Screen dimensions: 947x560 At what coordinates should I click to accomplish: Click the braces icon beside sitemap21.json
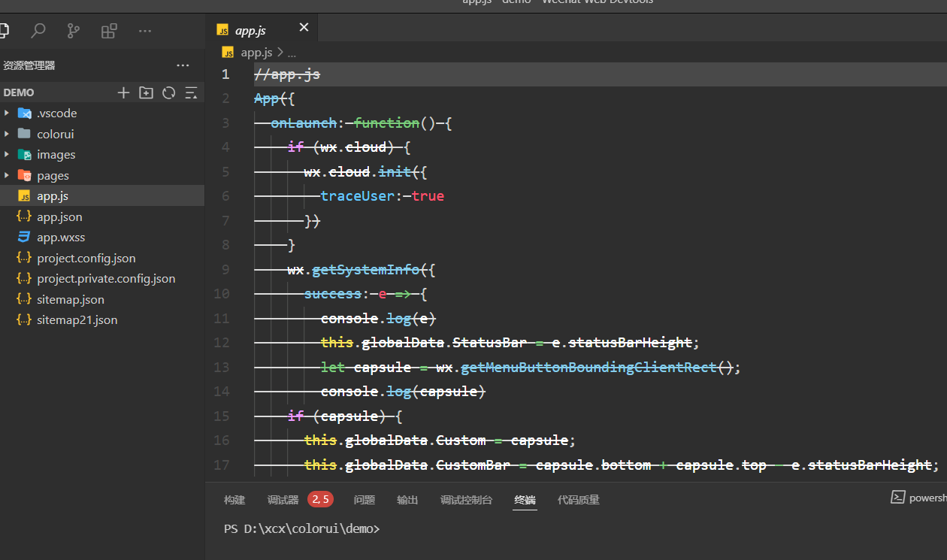pyautogui.click(x=25, y=319)
